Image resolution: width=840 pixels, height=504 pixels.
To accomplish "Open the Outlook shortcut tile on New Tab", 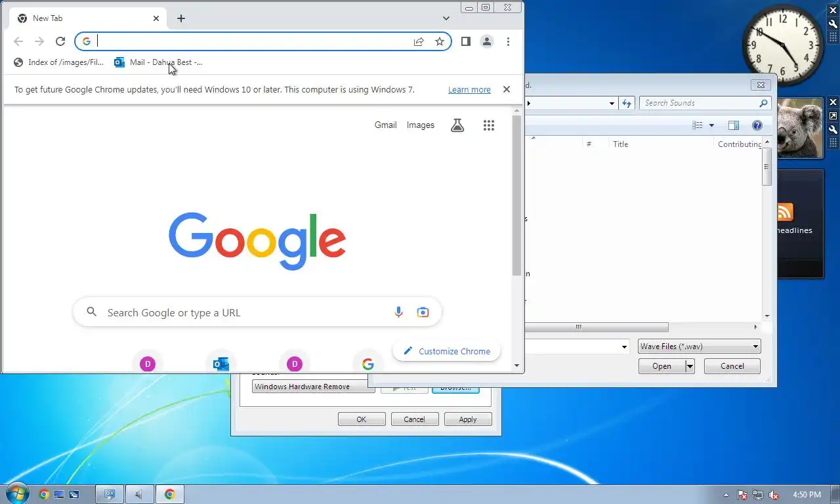I will 221,364.
